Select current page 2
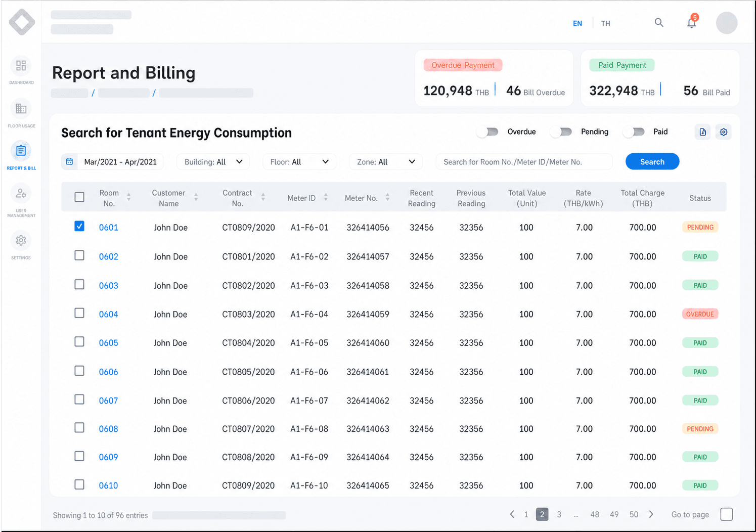Image resolution: width=756 pixels, height=532 pixels. click(x=542, y=514)
